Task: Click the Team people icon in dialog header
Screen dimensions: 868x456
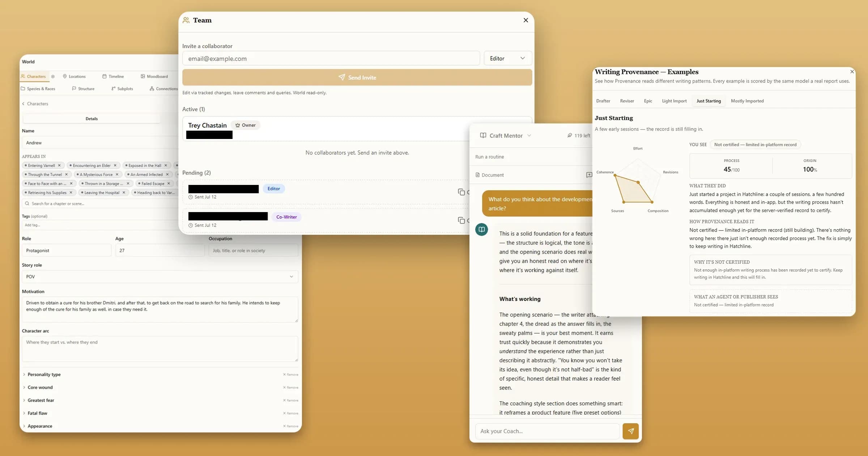Action: click(x=186, y=20)
